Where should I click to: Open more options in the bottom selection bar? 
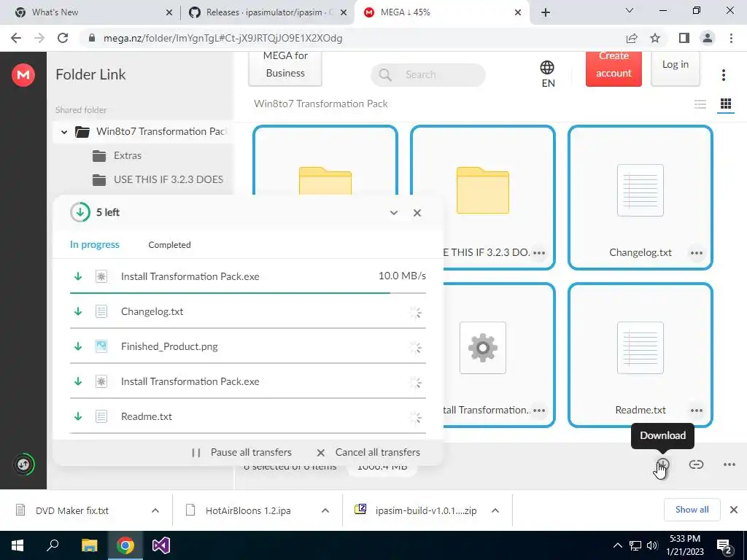pos(729,464)
